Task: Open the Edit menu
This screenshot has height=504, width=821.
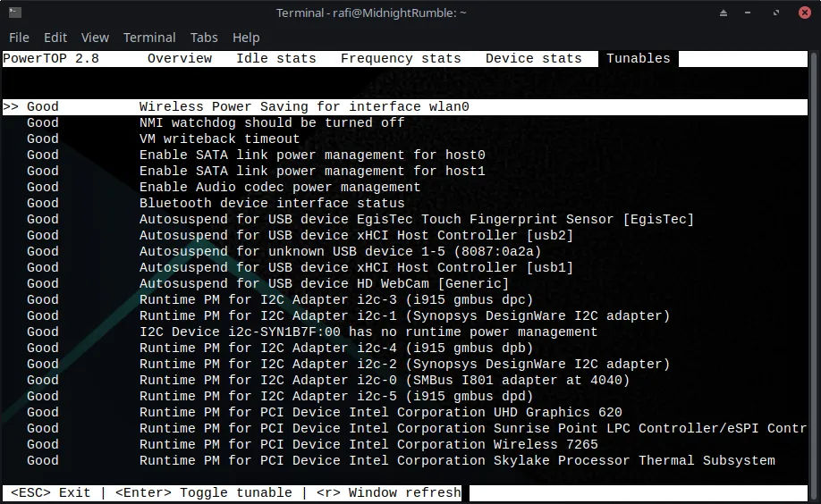Action: [55, 38]
